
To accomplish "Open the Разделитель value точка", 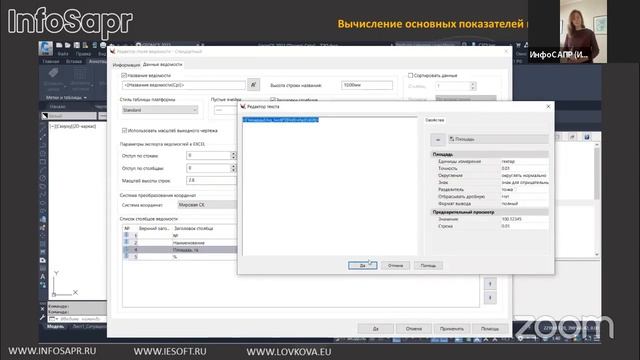I will 524,189.
